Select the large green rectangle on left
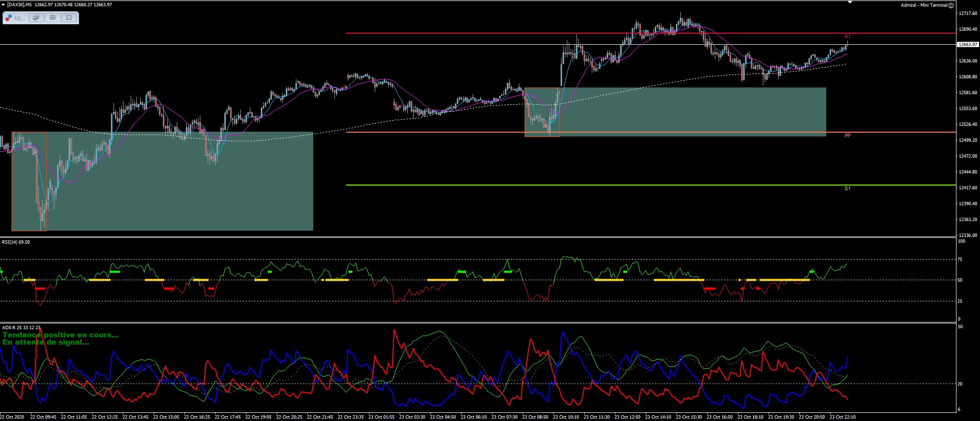This screenshot has width=980, height=421. pyautogui.click(x=162, y=182)
